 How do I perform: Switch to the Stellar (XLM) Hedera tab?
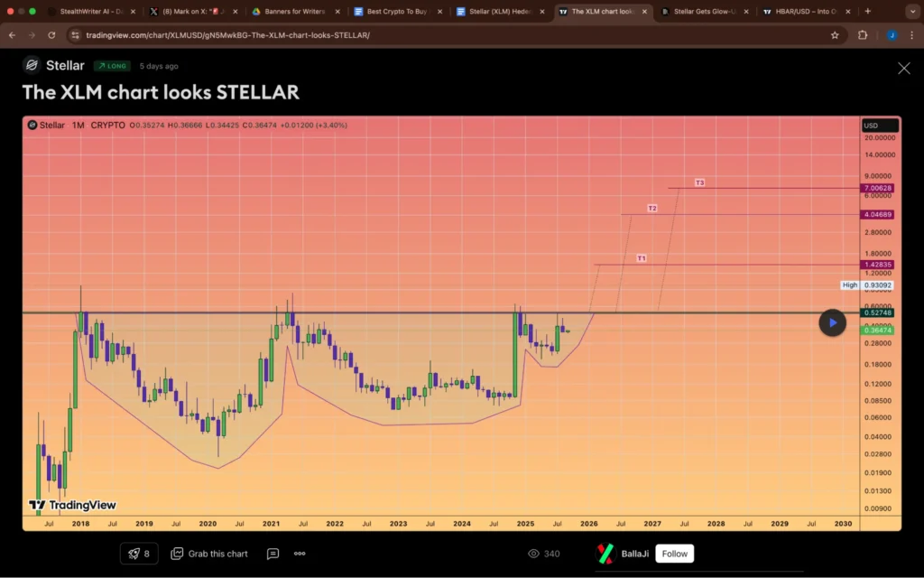coord(500,11)
